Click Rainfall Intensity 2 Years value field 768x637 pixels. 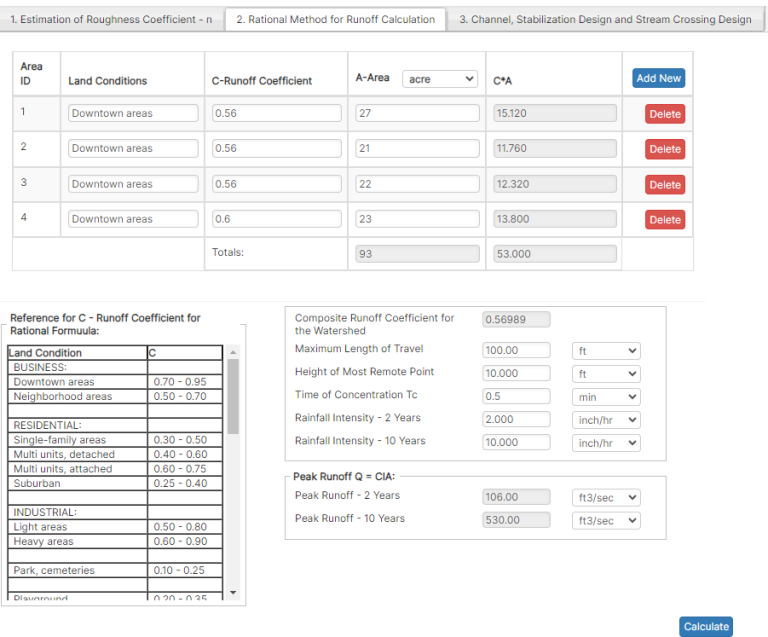pyautogui.click(x=516, y=419)
